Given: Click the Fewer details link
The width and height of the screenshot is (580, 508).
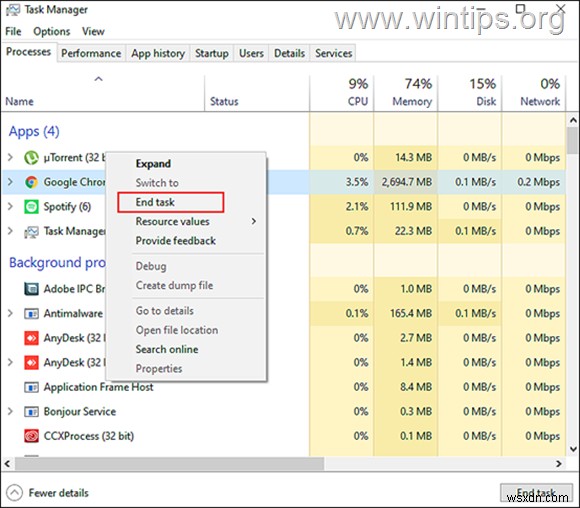Looking at the screenshot, I should [x=58, y=493].
